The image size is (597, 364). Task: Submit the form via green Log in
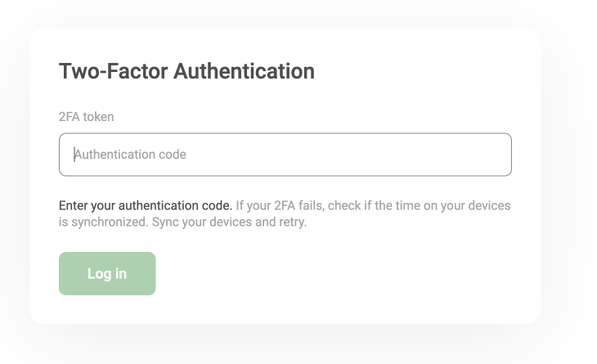[107, 273]
